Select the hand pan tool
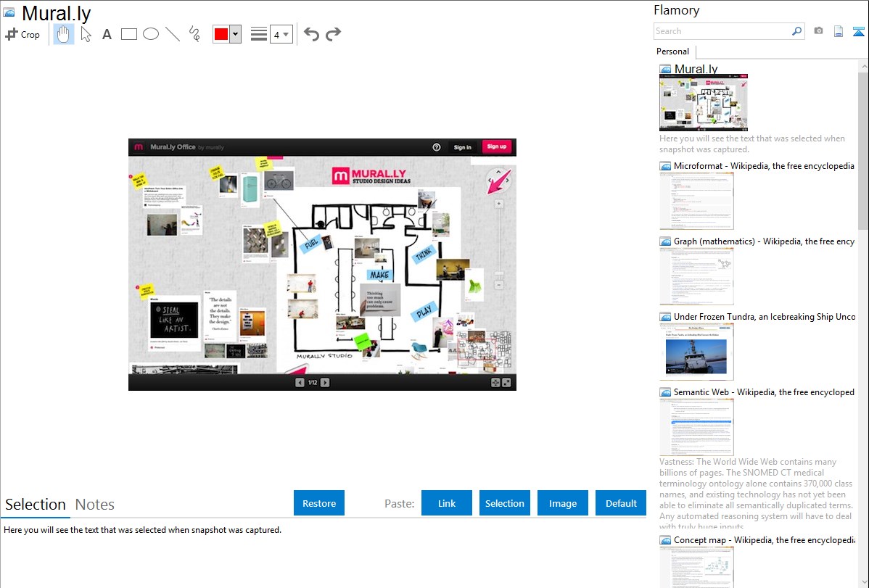The image size is (869, 588). pyautogui.click(x=64, y=34)
